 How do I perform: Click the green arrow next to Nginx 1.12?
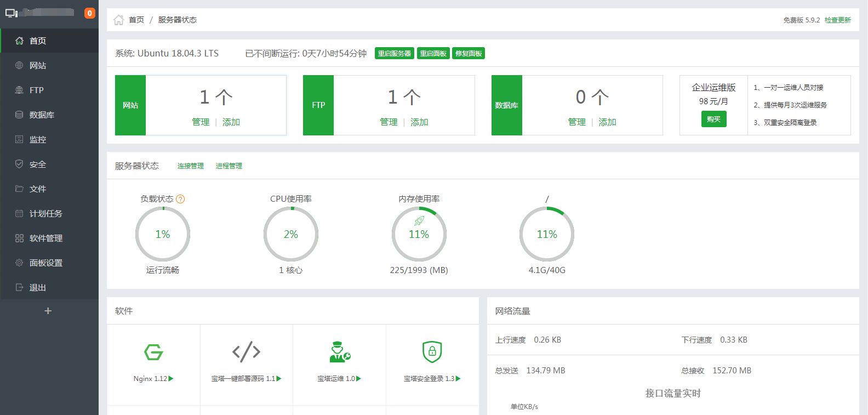tap(171, 379)
